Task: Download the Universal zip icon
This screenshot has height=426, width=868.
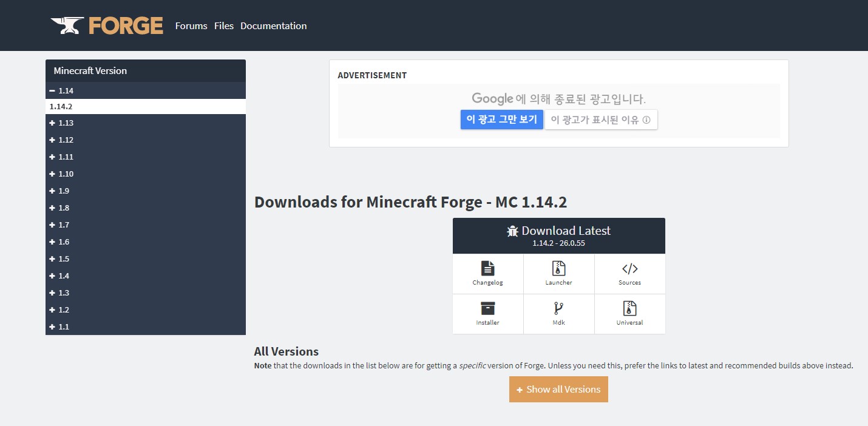Action: [x=630, y=308]
